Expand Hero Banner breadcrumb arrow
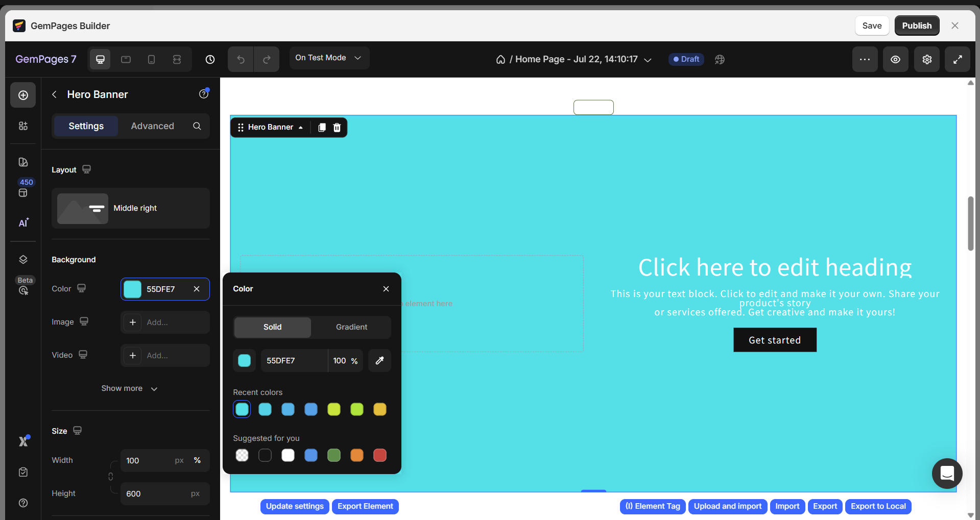 click(x=301, y=128)
